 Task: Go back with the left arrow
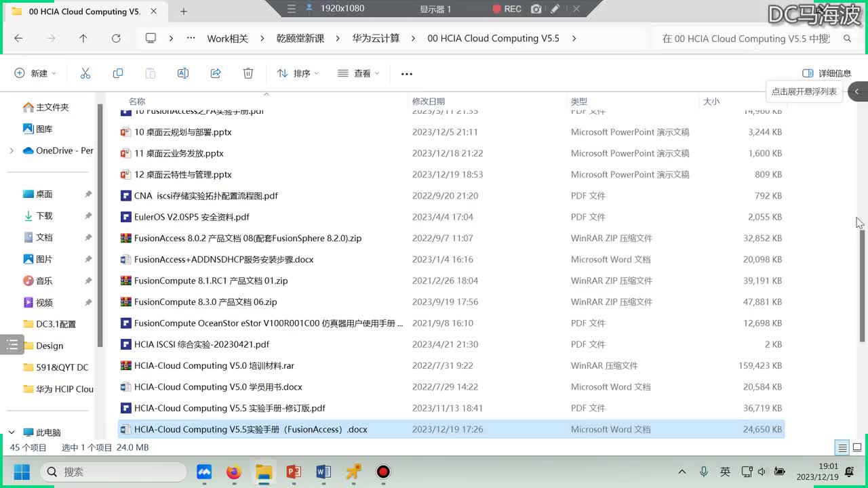click(18, 39)
